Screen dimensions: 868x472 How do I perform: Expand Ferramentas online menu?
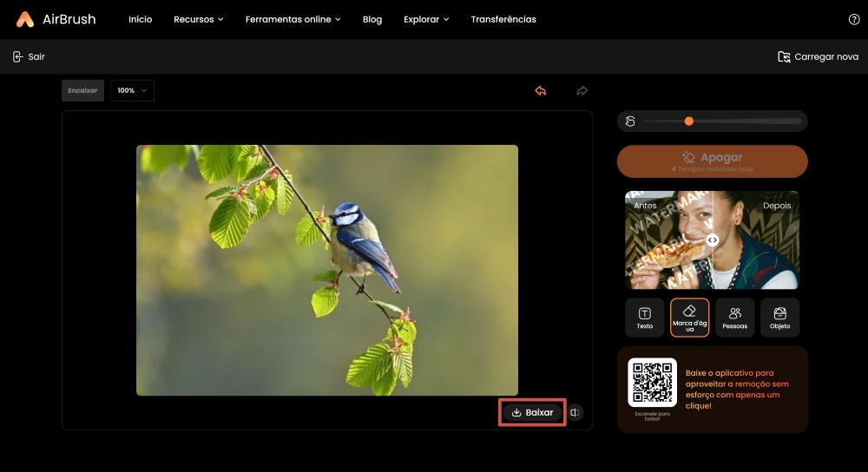pyautogui.click(x=293, y=19)
